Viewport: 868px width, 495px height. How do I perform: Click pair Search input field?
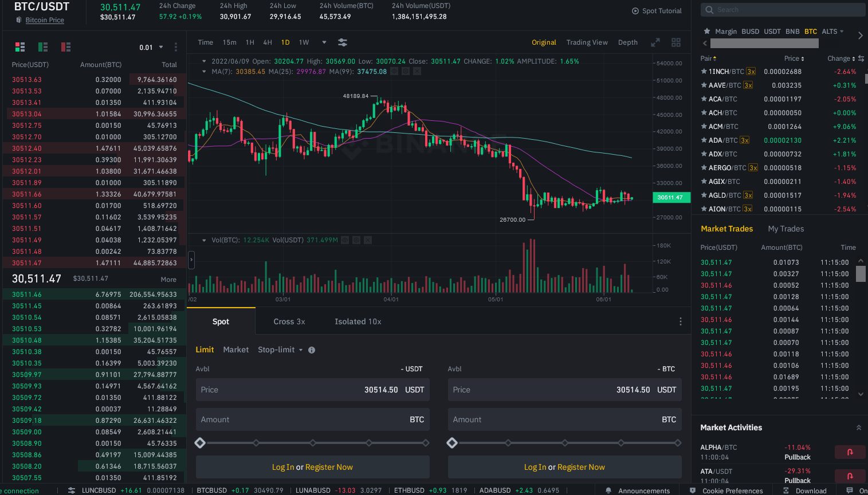pyautogui.click(x=783, y=10)
